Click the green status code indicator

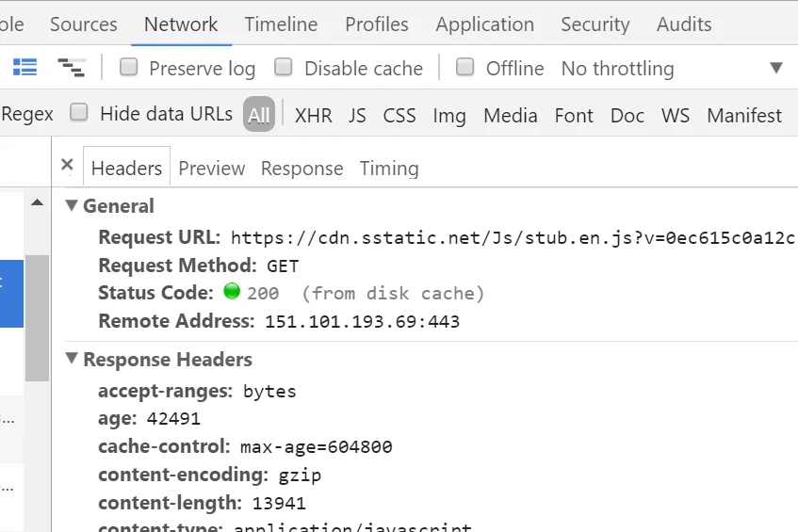232,292
